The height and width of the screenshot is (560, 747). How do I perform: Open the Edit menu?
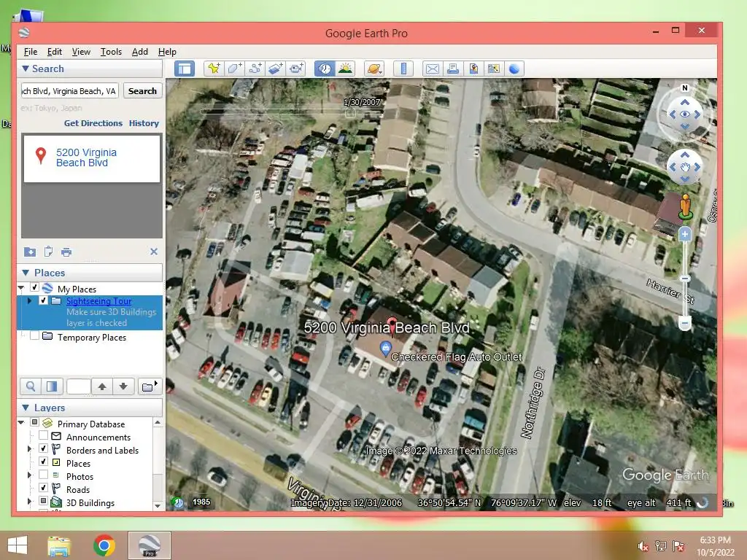tap(54, 52)
